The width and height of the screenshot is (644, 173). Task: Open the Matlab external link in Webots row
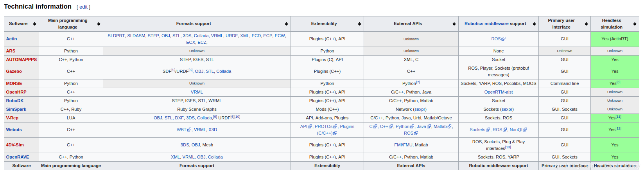443,126
